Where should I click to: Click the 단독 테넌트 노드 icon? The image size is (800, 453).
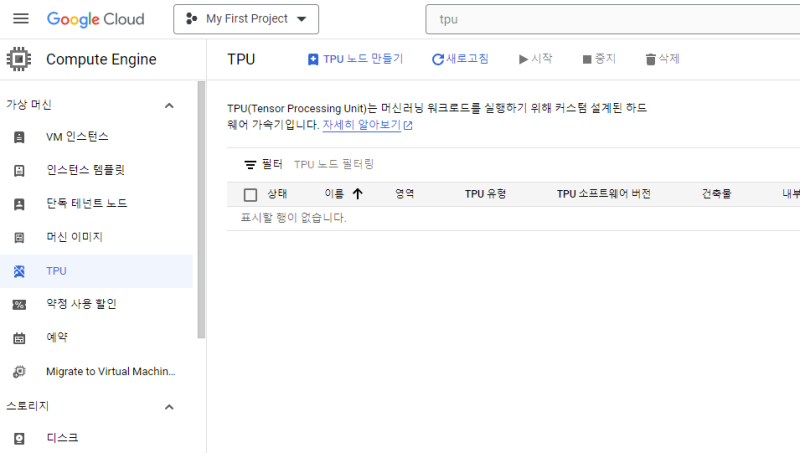pos(19,204)
